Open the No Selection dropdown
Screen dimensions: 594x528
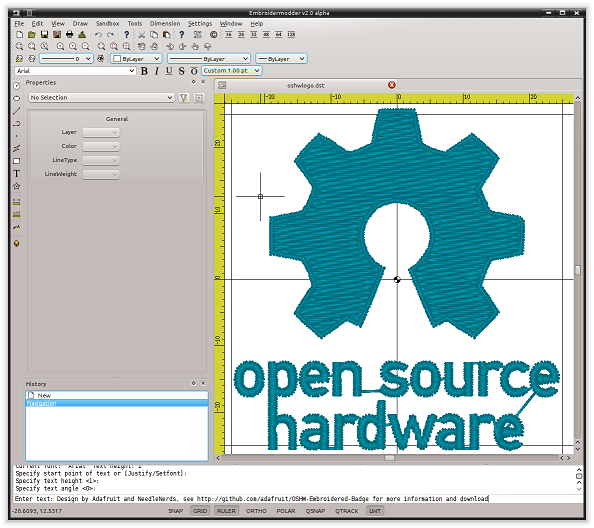102,97
